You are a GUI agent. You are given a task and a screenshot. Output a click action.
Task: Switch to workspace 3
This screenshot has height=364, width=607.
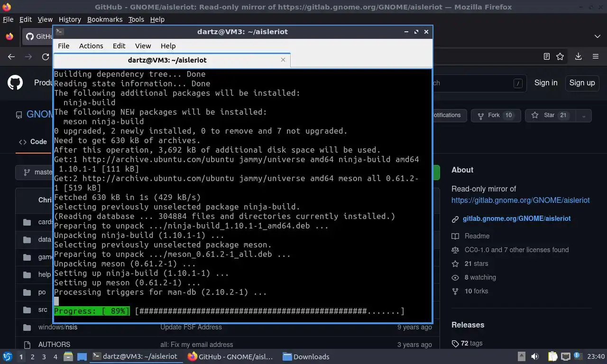(x=44, y=357)
